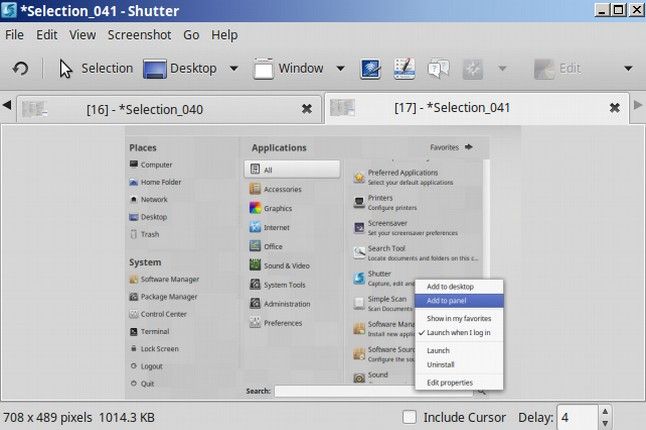Open the Desktop capture dropdown arrow
646x430 pixels.
tap(234, 68)
